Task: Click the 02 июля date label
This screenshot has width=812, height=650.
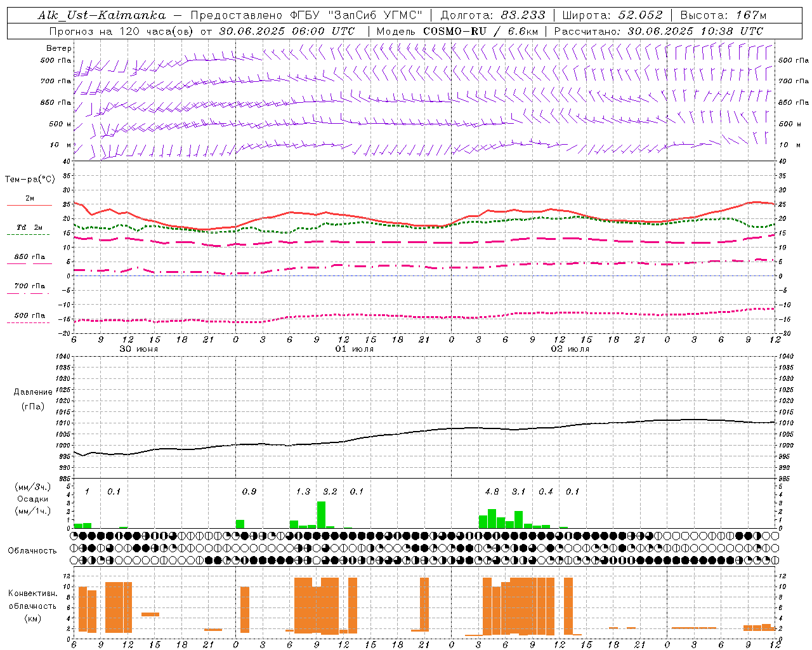Action: point(570,349)
